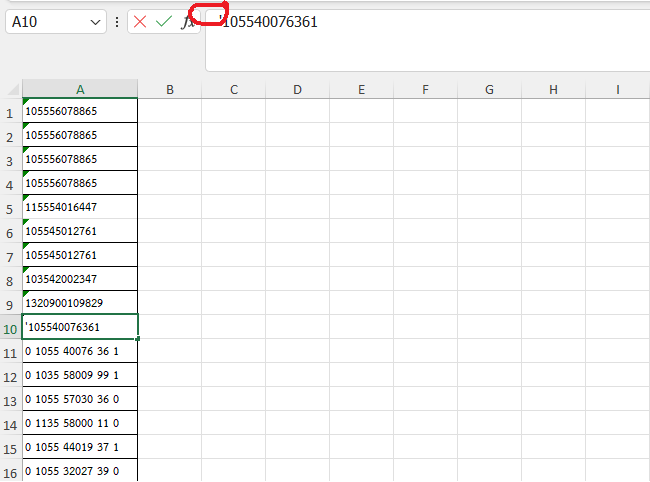The width and height of the screenshot is (650, 482).
Task: Select row 9 header
Action: point(10,305)
